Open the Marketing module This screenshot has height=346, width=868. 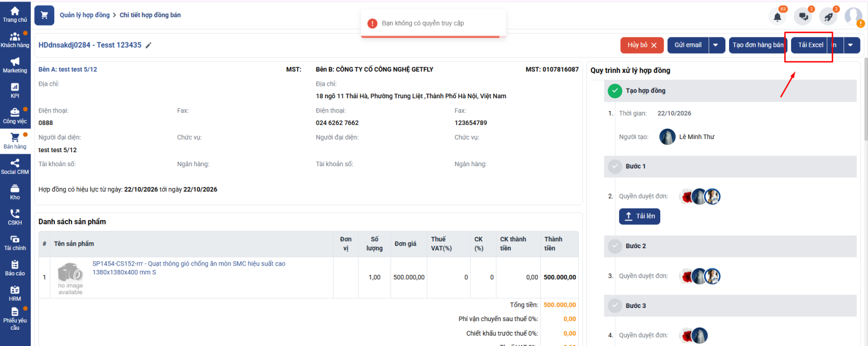pos(15,65)
